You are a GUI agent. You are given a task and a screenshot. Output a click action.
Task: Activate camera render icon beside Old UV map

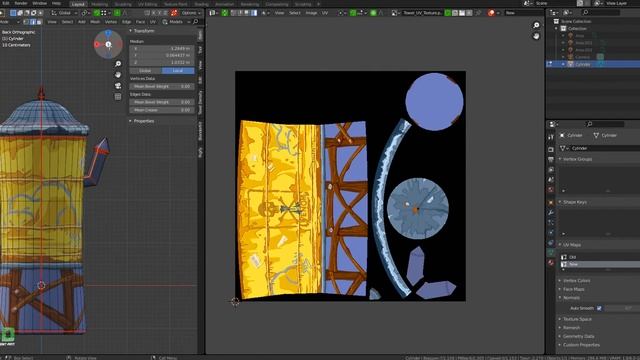564,257
